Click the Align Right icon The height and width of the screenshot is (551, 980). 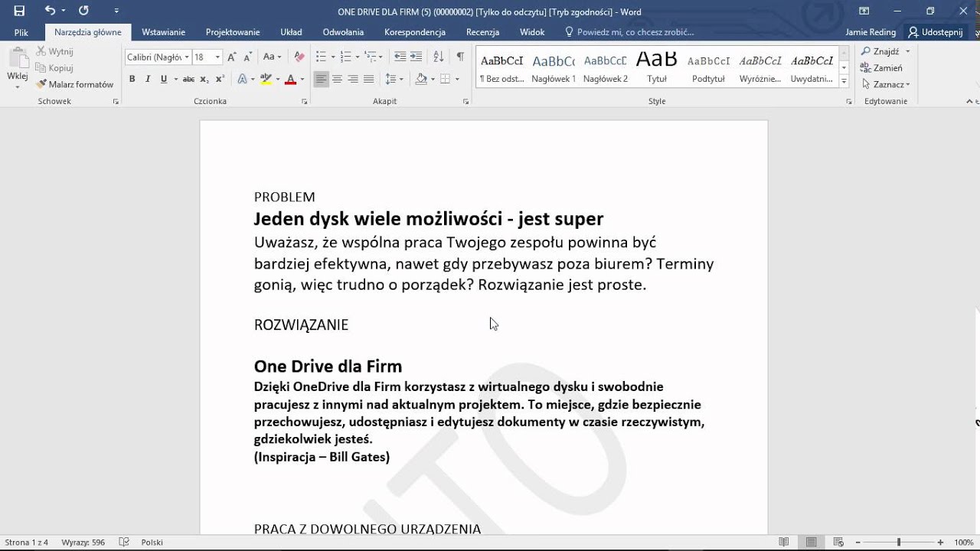coord(353,79)
